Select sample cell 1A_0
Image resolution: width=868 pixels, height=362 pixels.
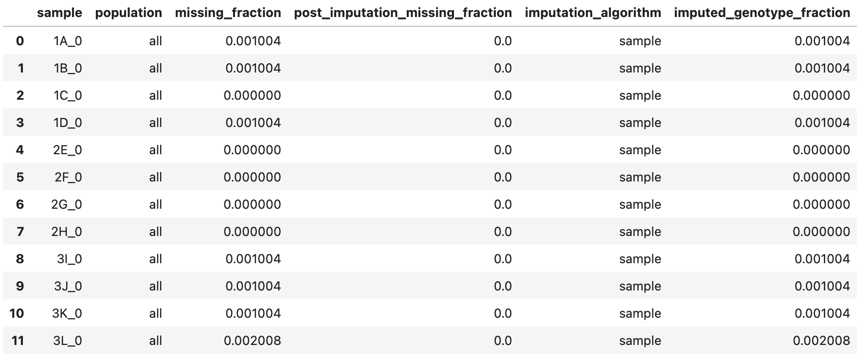pos(68,41)
